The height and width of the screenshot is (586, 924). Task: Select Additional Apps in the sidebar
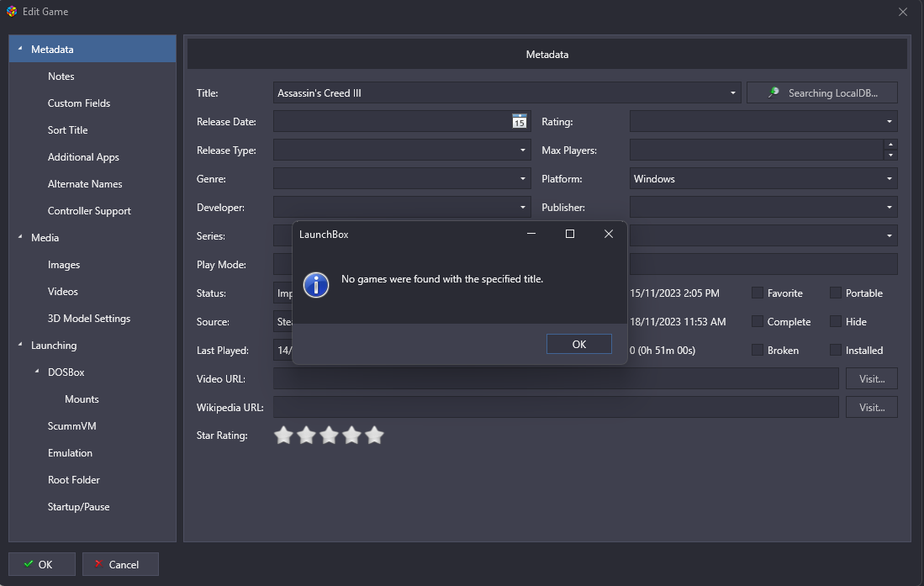coord(83,157)
